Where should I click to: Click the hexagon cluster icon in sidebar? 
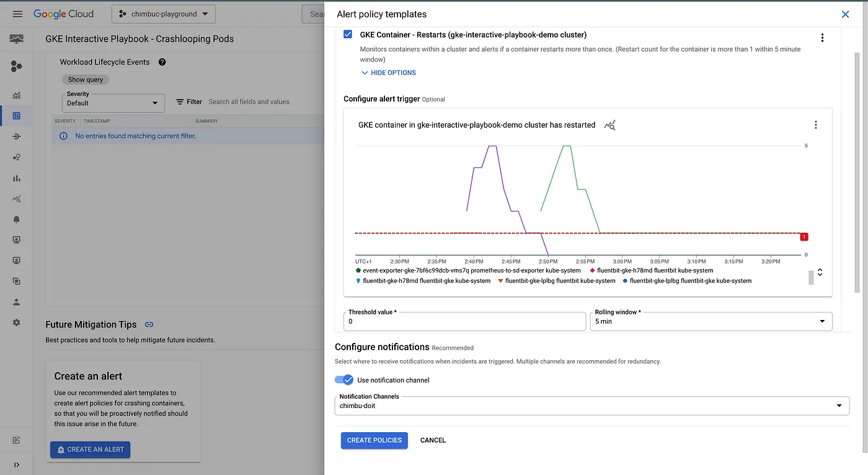17,67
